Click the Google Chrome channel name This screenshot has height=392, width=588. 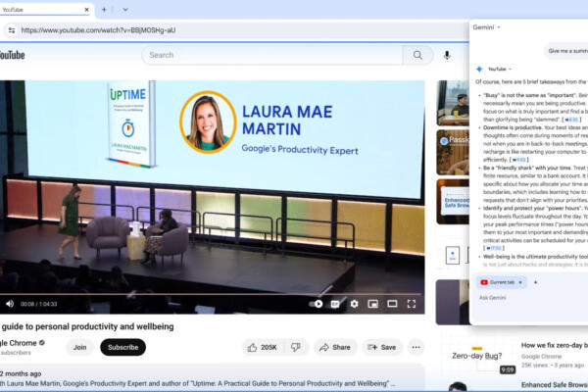pos(19,343)
